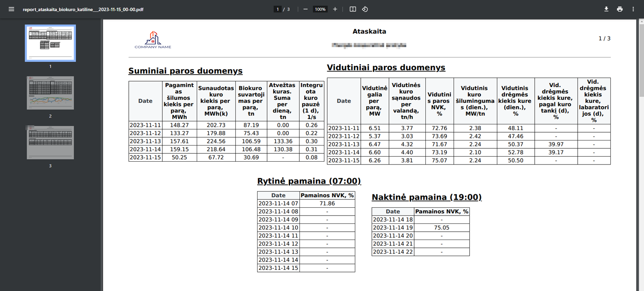Print the report document
Image resolution: width=644 pixels, height=291 pixels.
point(620,9)
